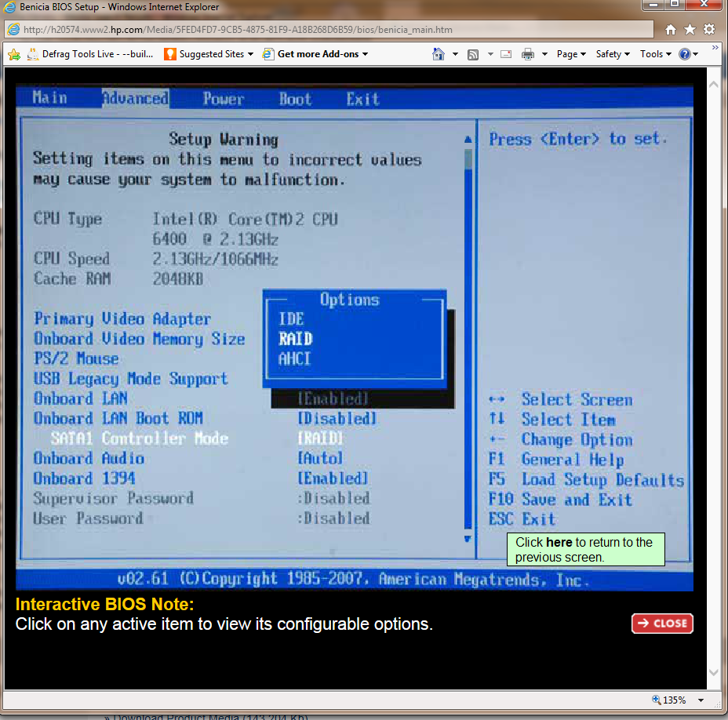Select Onboard 1394 item
Screen dimensions: 728x720
85,478
